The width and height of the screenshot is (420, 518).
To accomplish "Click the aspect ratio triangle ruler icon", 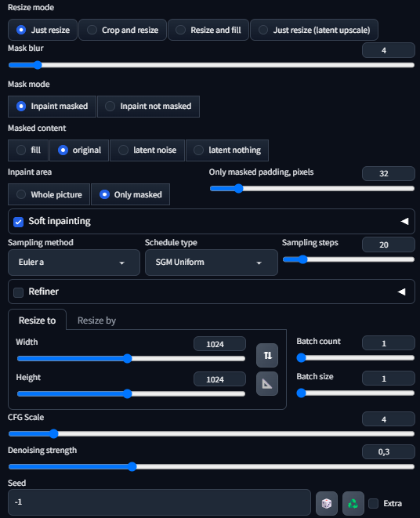I will click(267, 383).
